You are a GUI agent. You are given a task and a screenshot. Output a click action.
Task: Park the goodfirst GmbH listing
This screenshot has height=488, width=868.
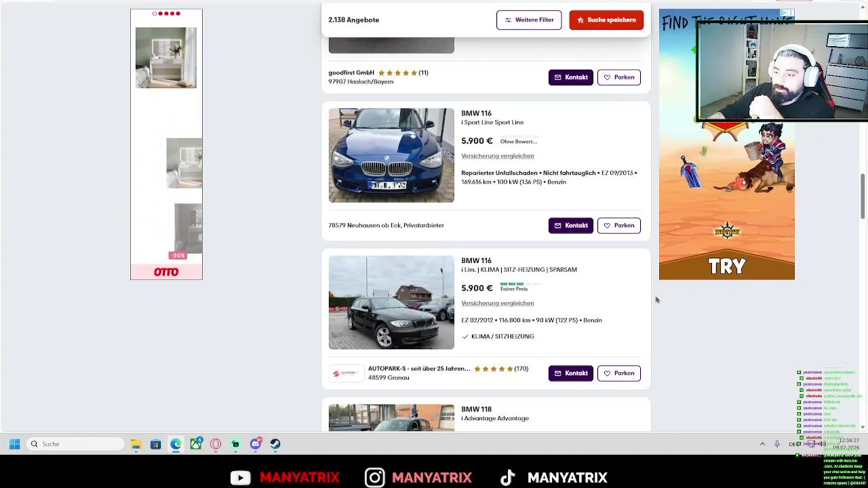point(619,77)
